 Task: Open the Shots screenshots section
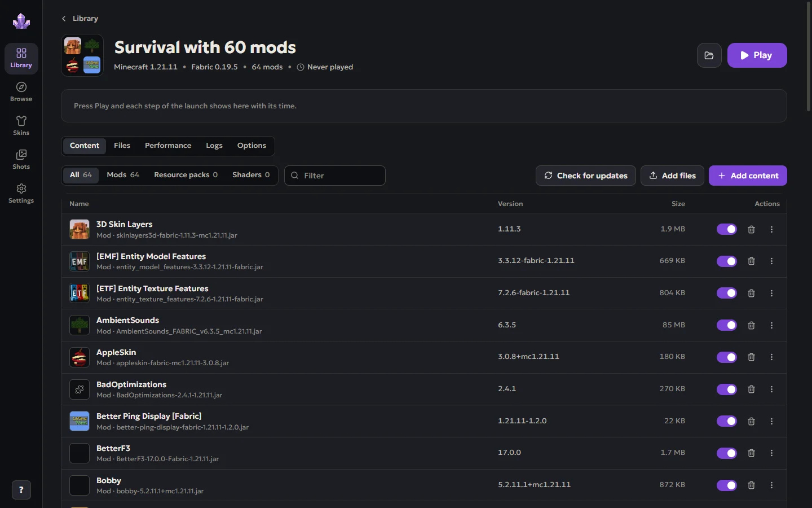point(21,160)
